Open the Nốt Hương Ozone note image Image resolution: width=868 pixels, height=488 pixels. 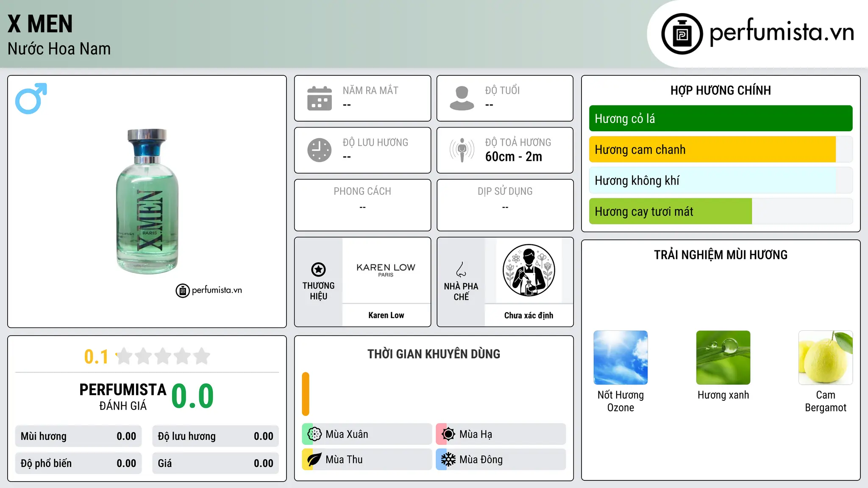[620, 358]
